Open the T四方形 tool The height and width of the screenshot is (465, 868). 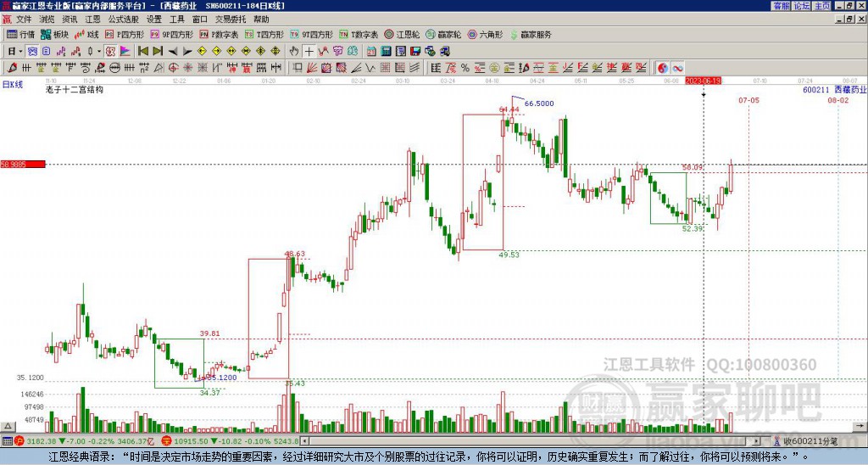pos(264,34)
